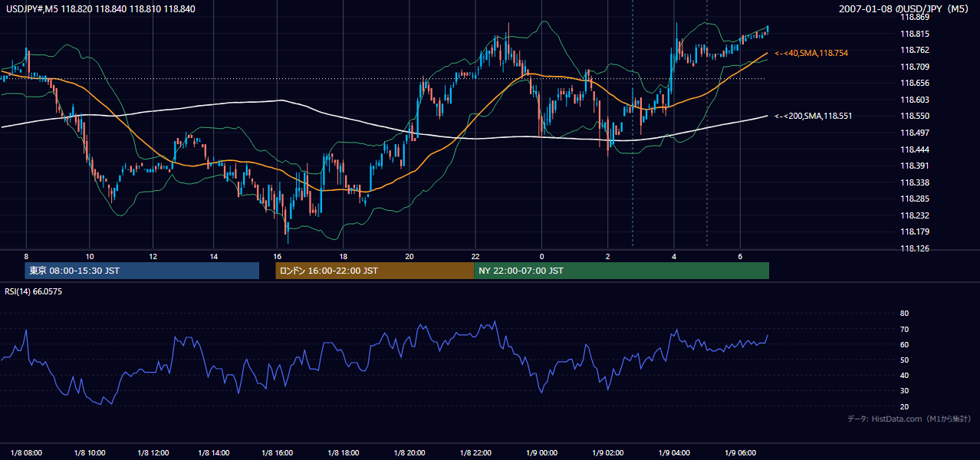The image size is (980, 460).
Task: Click RSI axis level 30
Action: click(x=904, y=391)
